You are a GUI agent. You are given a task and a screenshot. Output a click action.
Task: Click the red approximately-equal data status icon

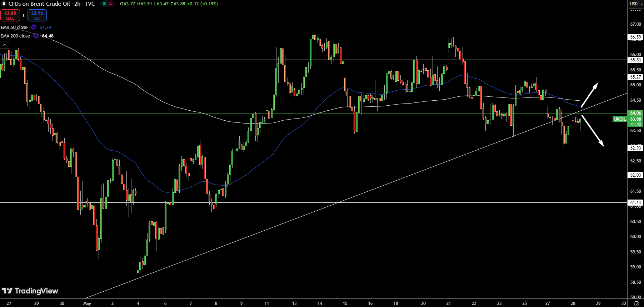pyautogui.click(x=111, y=4)
